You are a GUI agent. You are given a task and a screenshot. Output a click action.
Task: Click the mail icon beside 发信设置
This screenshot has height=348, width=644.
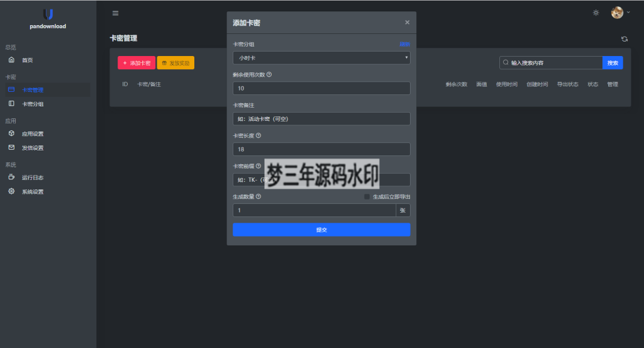pyautogui.click(x=11, y=147)
